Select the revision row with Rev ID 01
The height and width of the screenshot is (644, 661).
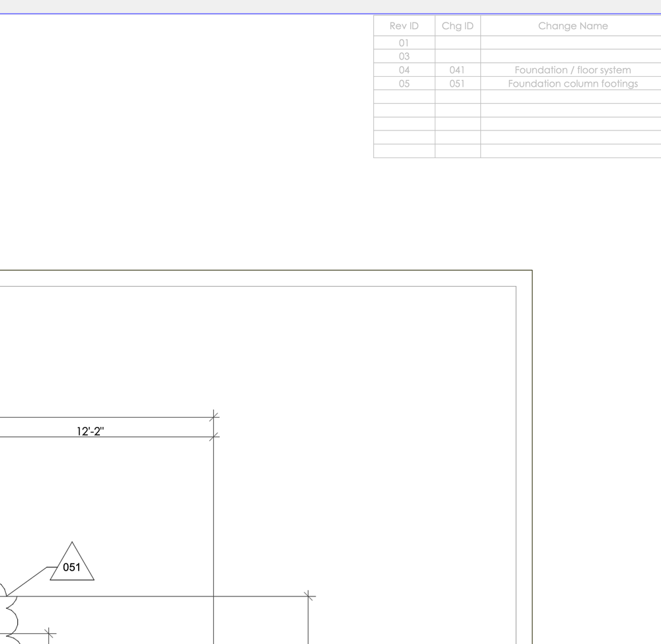404,42
